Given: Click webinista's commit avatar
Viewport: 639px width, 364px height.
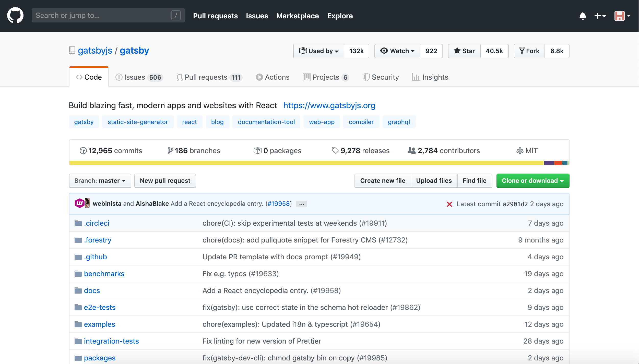Looking at the screenshot, I should tap(79, 203).
